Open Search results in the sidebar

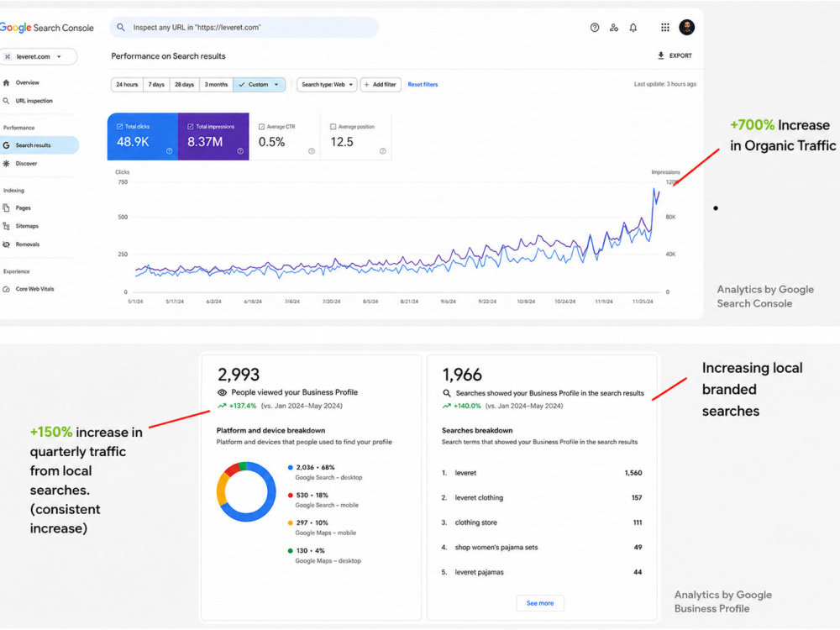coord(39,145)
